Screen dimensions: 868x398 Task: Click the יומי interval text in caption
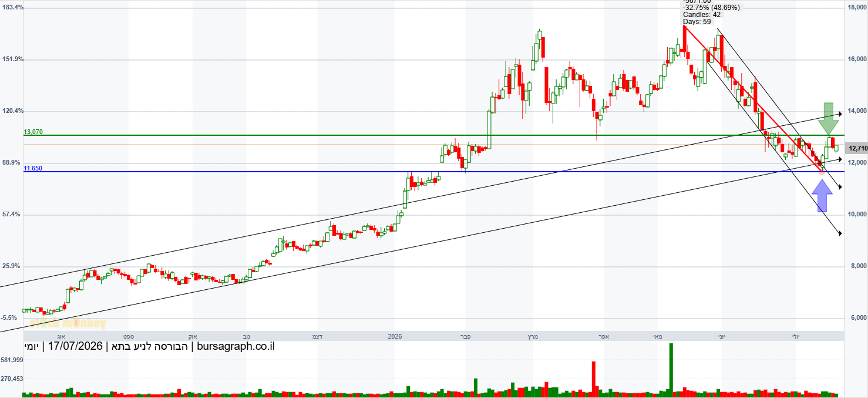(32, 346)
